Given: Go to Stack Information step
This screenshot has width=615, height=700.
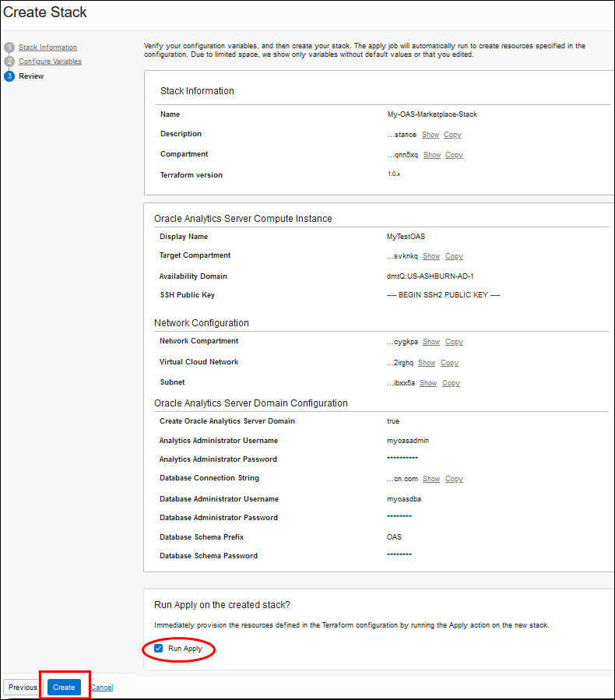Looking at the screenshot, I should (47, 47).
